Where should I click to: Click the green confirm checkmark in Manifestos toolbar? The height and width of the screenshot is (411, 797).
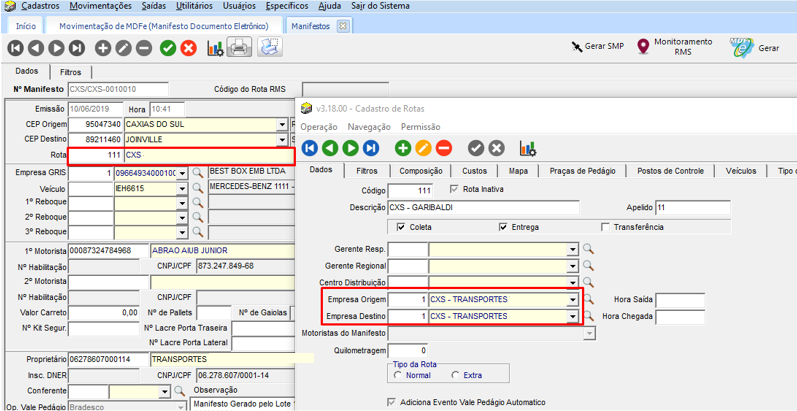point(167,47)
